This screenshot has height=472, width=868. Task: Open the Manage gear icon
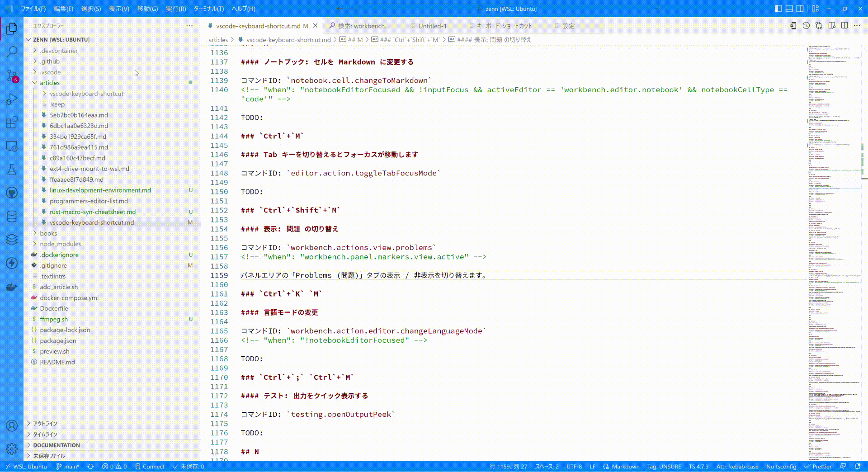point(12,449)
